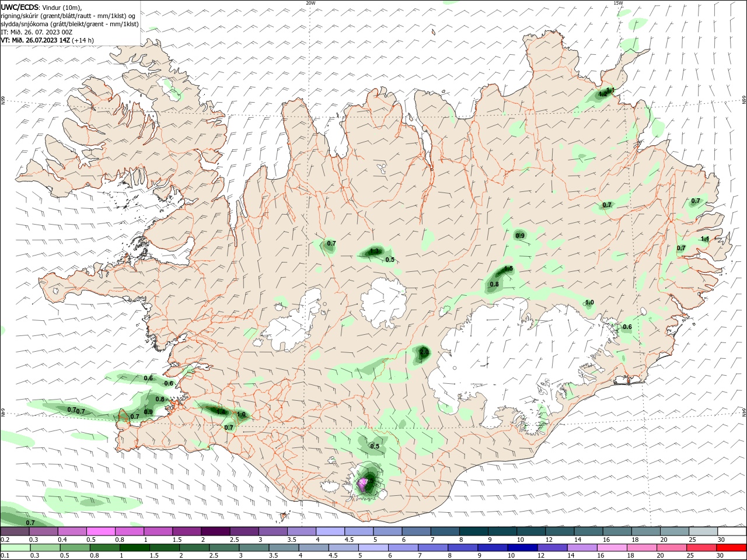Click the 15W longitude label
The height and width of the screenshot is (560, 747).
618,3
